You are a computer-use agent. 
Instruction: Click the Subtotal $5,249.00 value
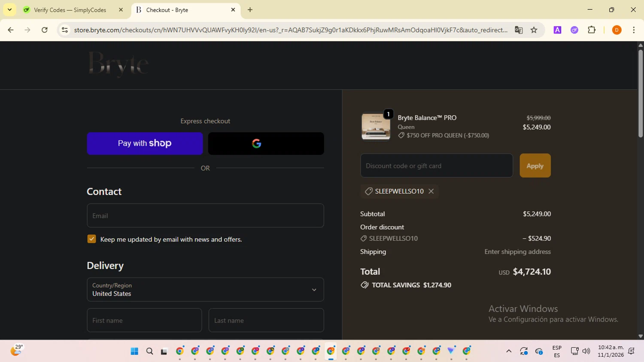pos(537,214)
